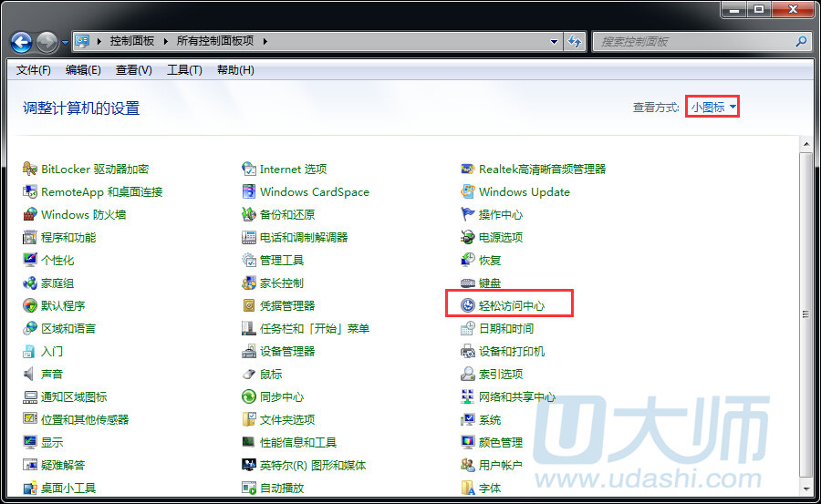Expand the address bar history dropdown
Image resolution: width=821 pixels, height=504 pixels.
(x=554, y=41)
